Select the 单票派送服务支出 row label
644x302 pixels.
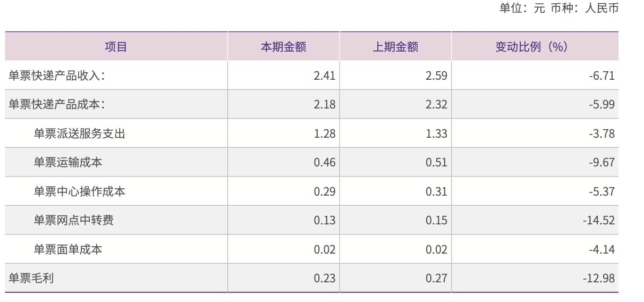click(80, 133)
